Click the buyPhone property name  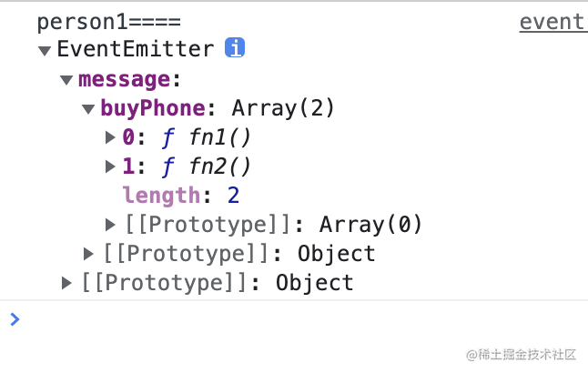click(x=153, y=108)
